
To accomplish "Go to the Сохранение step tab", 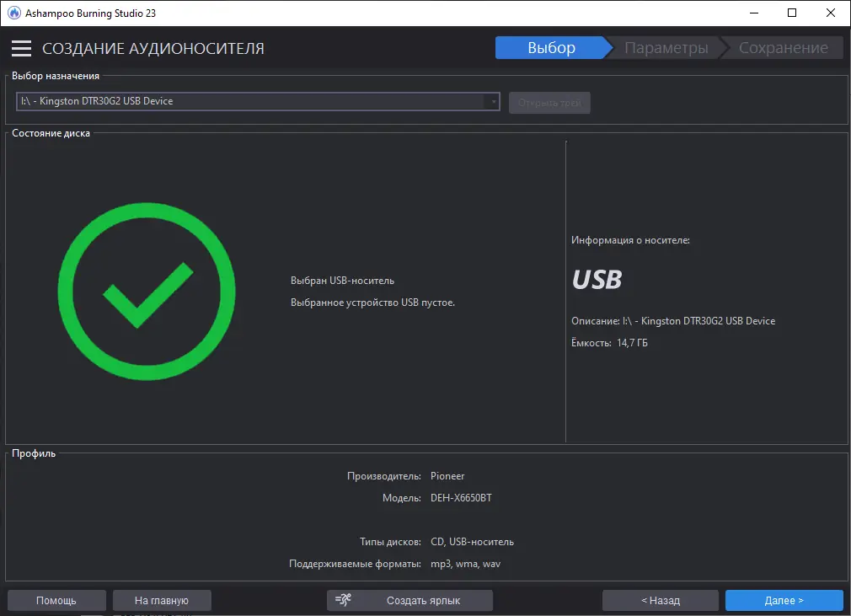I will [783, 48].
